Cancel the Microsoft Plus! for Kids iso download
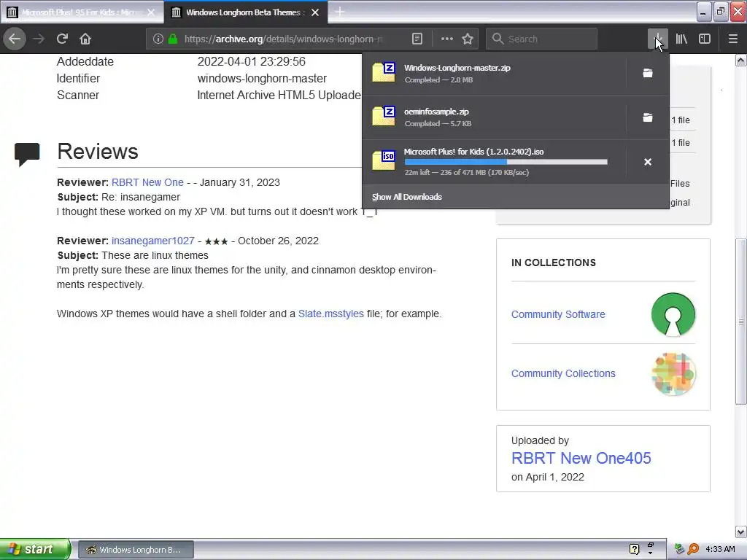747x560 pixels. click(x=648, y=162)
